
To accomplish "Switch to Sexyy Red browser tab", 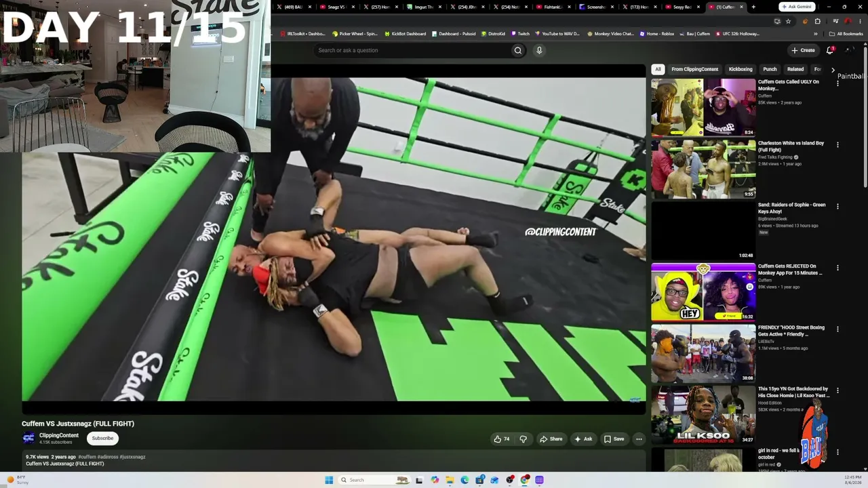I will pos(683,7).
